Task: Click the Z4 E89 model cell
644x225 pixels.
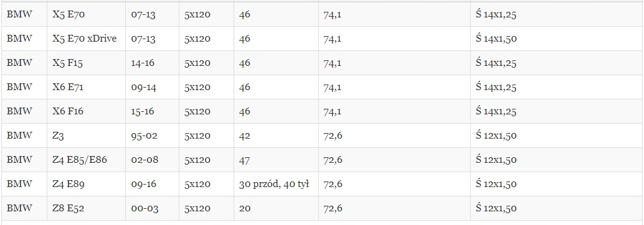Action: [86, 183]
